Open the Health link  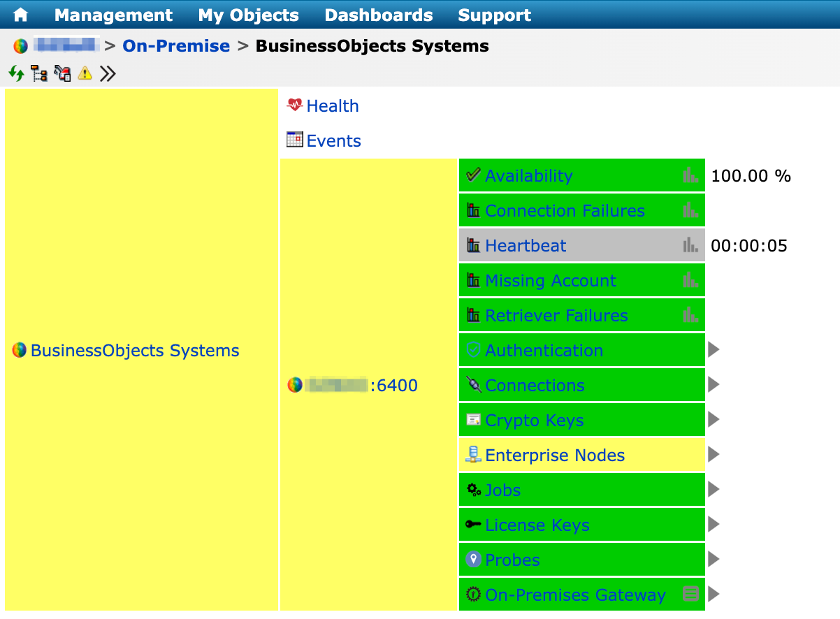332,106
